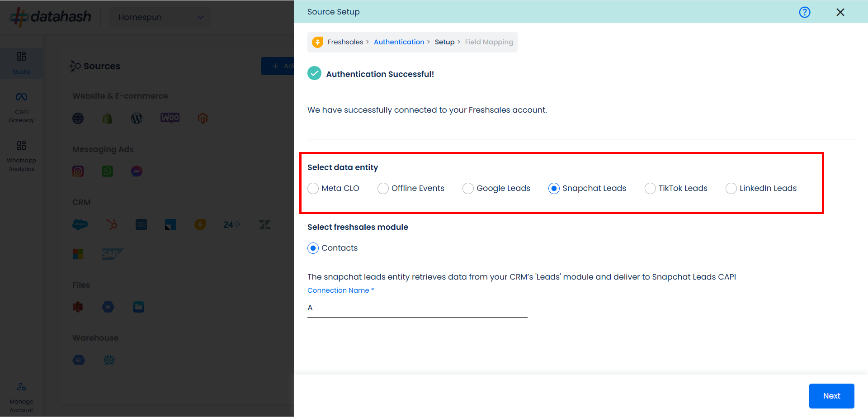Pick the LinkedIn Leads data entity
868x418 pixels.
click(x=731, y=189)
